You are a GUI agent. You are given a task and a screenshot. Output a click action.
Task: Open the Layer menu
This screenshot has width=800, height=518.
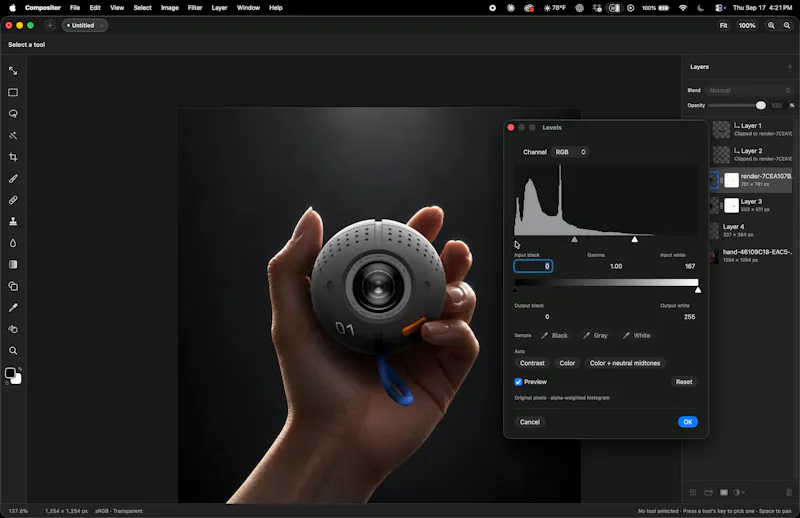[x=219, y=8]
